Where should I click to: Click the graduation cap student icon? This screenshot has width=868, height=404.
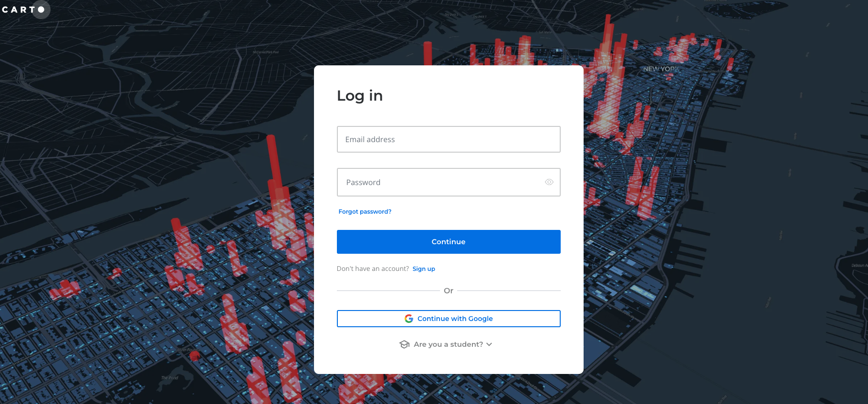(x=404, y=344)
